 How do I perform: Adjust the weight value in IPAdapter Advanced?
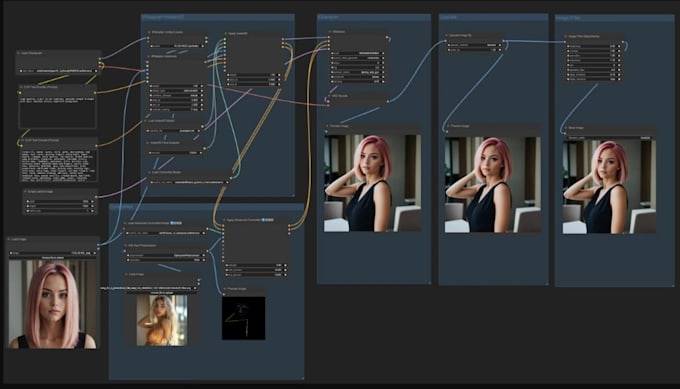click(x=177, y=86)
